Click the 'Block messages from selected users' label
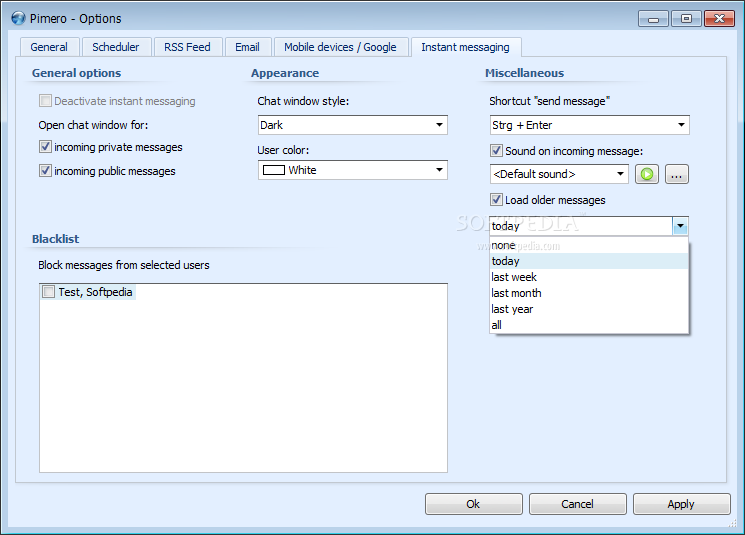This screenshot has height=535, width=745. click(x=124, y=265)
